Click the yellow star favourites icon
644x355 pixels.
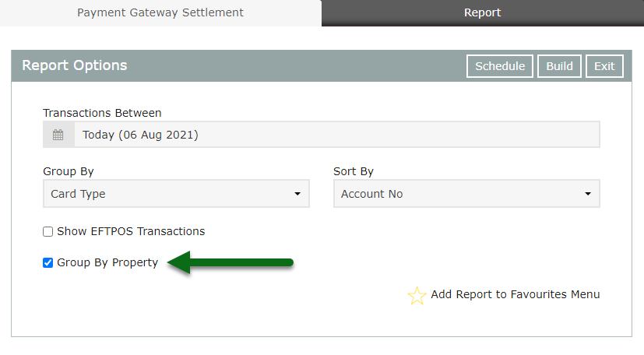417,296
